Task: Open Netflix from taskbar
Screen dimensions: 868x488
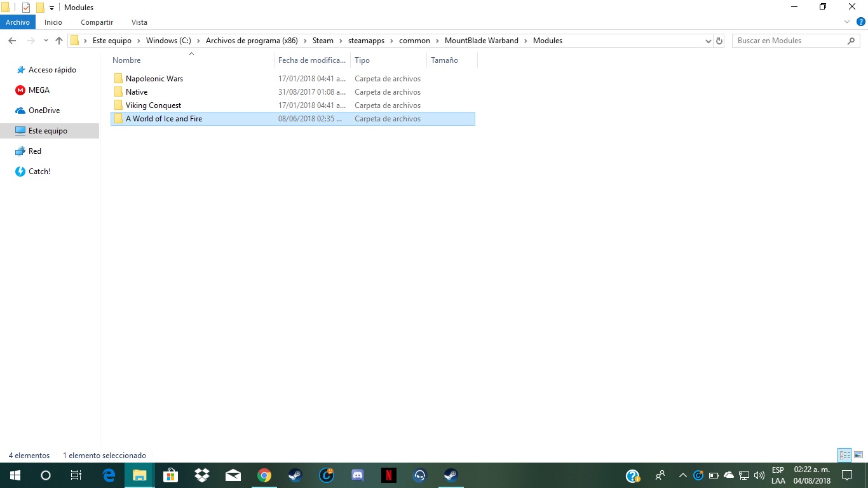Action: click(388, 475)
